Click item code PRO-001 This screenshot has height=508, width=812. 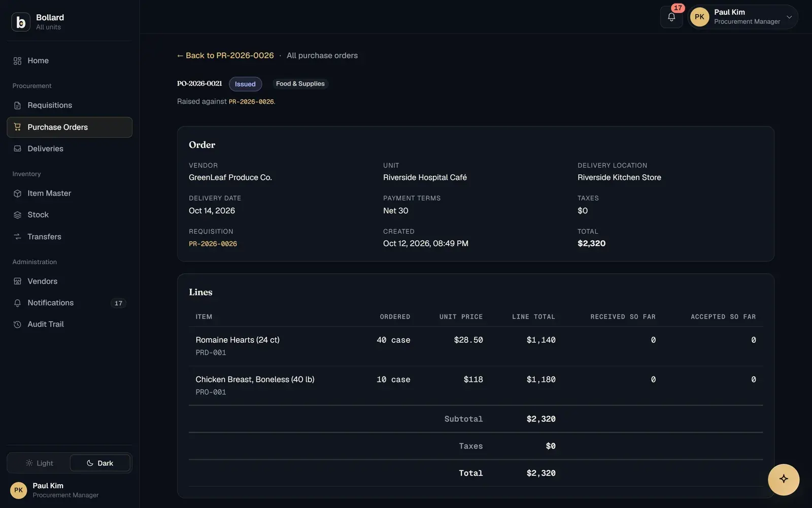tap(211, 392)
